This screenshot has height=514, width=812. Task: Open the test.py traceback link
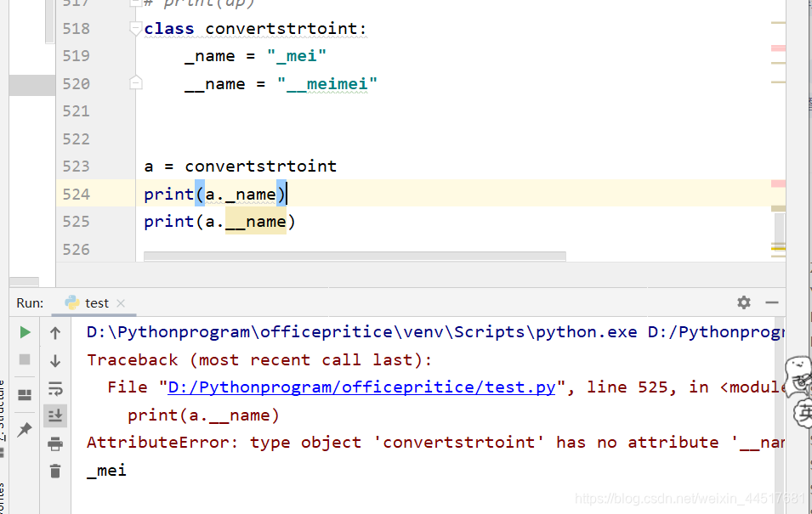click(361, 387)
